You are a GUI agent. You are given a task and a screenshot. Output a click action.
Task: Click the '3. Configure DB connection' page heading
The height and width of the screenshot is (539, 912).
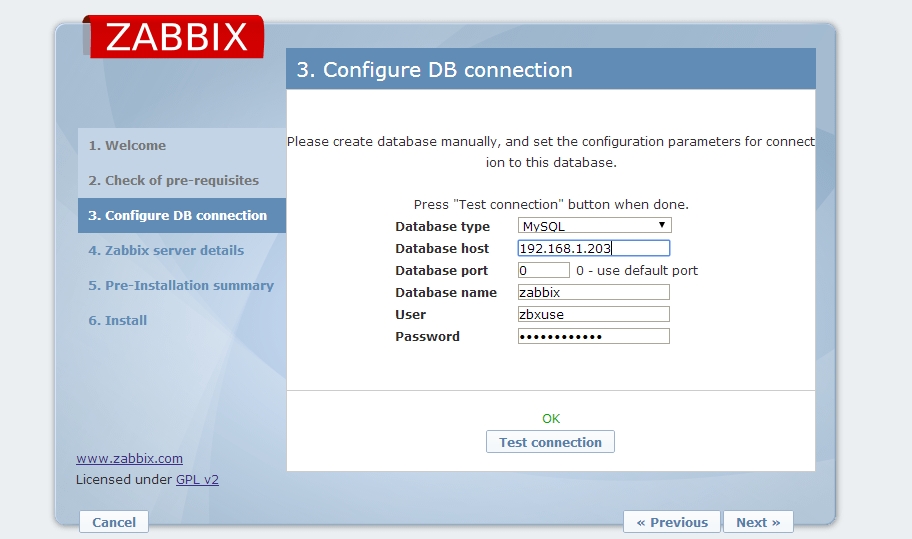pyautogui.click(x=434, y=70)
